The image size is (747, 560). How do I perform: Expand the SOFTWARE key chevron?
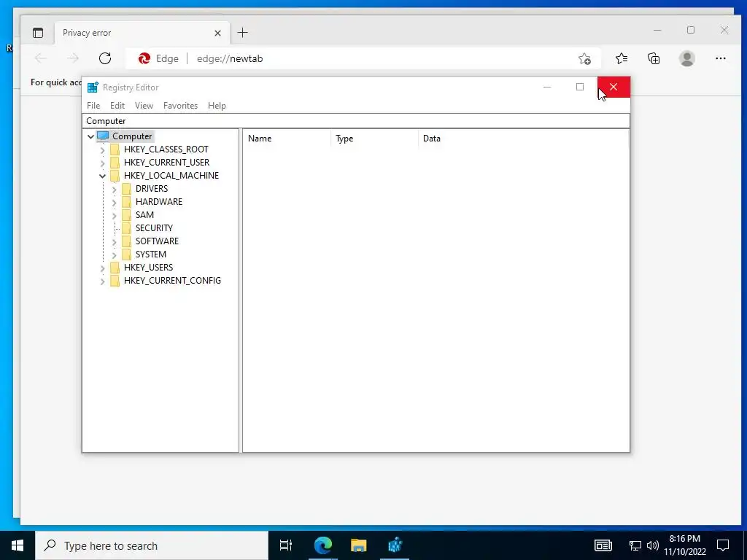click(x=115, y=242)
